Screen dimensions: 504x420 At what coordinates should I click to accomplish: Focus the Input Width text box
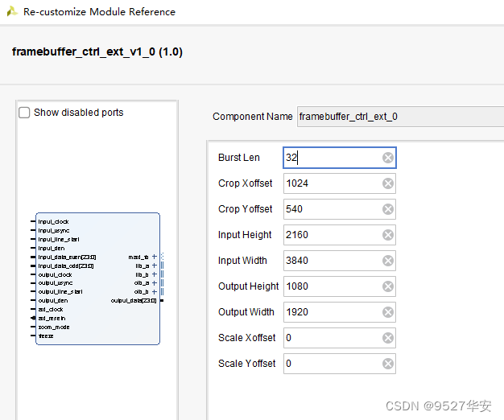click(332, 261)
